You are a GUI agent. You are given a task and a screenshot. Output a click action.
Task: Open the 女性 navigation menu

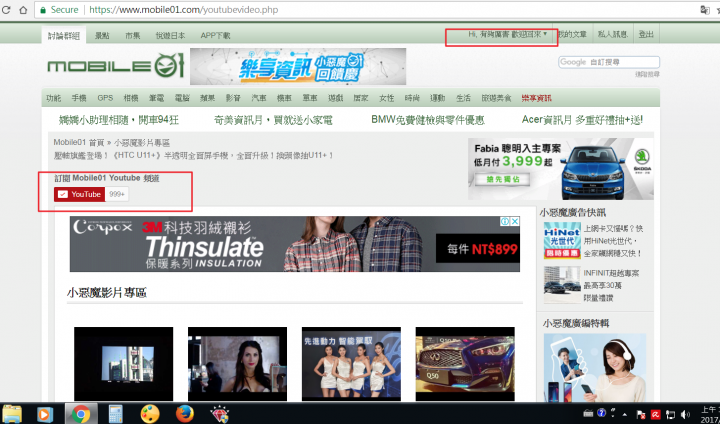click(387, 98)
